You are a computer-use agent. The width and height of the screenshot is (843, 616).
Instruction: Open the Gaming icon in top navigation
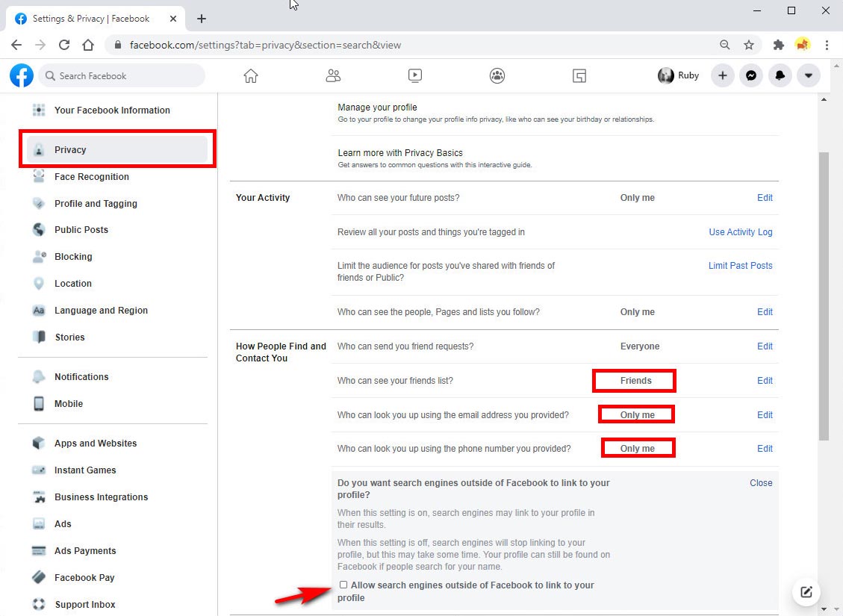(x=579, y=76)
